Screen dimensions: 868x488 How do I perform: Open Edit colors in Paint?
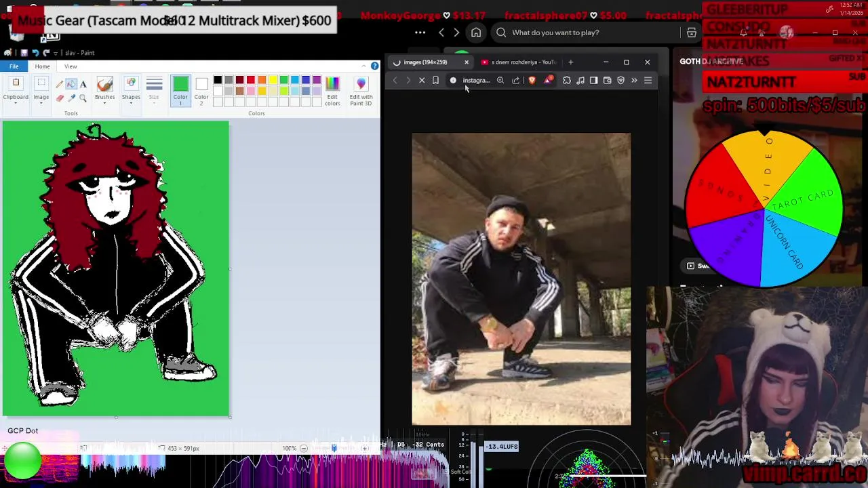332,90
